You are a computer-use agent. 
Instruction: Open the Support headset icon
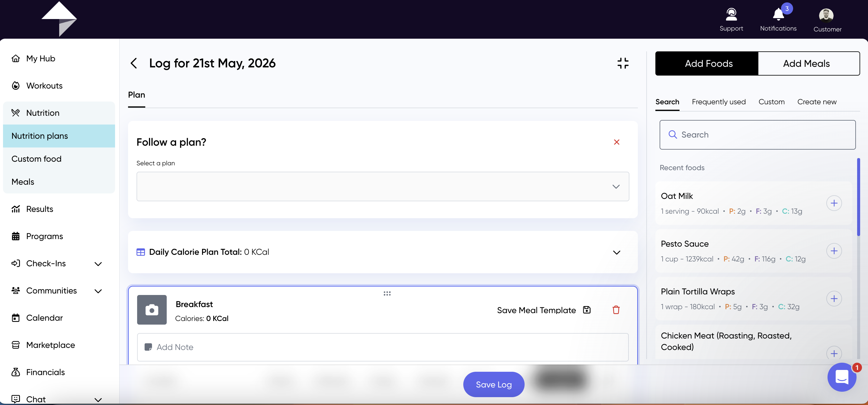[x=731, y=15]
